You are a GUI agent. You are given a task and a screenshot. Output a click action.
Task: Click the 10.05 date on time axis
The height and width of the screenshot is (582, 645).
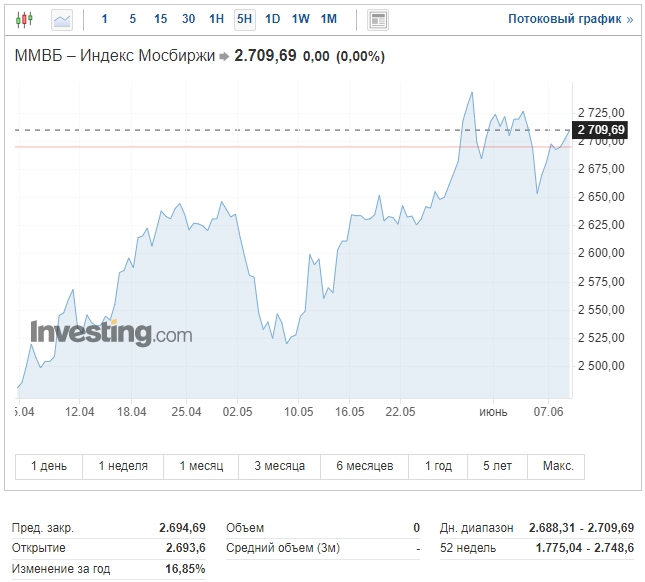point(299,412)
